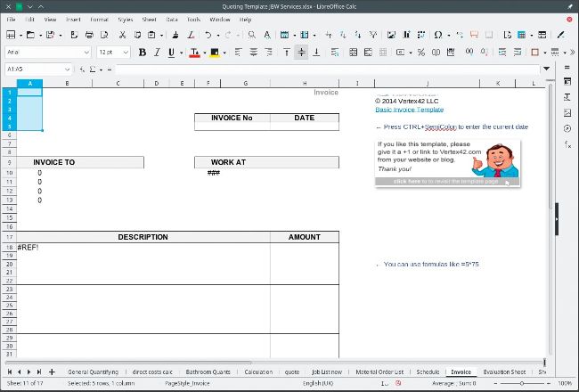The width and height of the screenshot is (579, 392).
Task: Open the sidebar Navigator compass icon
Action: (567, 128)
